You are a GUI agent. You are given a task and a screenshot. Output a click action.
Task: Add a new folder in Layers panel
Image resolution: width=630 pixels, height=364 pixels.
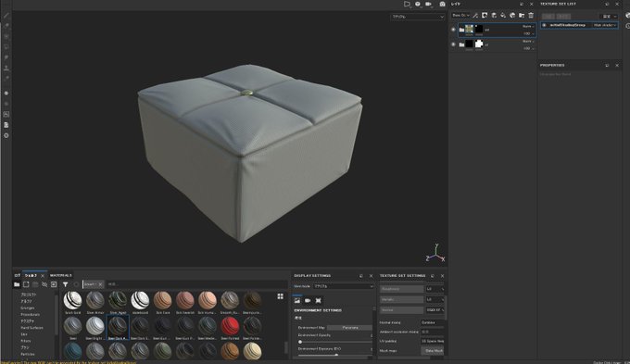coord(522,15)
